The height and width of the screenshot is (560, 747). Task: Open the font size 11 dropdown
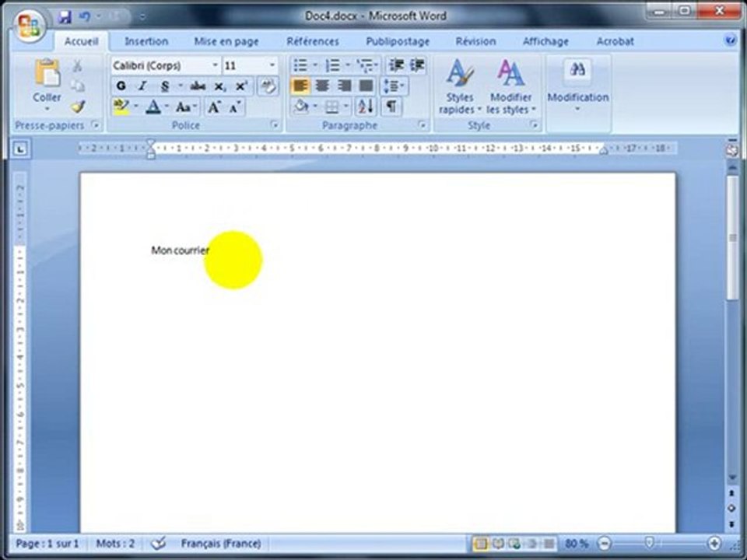click(x=272, y=65)
